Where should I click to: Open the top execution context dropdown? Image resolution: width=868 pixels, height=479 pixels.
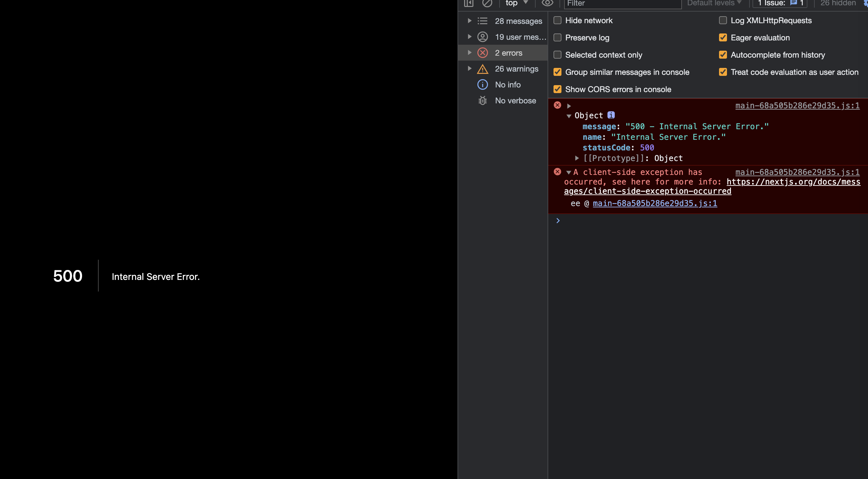pos(515,3)
